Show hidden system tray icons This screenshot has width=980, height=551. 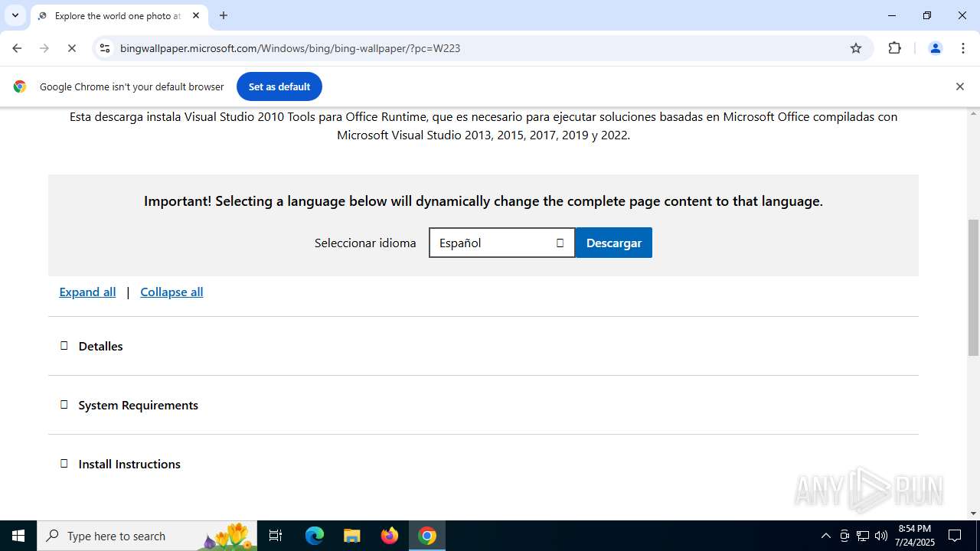tap(825, 536)
